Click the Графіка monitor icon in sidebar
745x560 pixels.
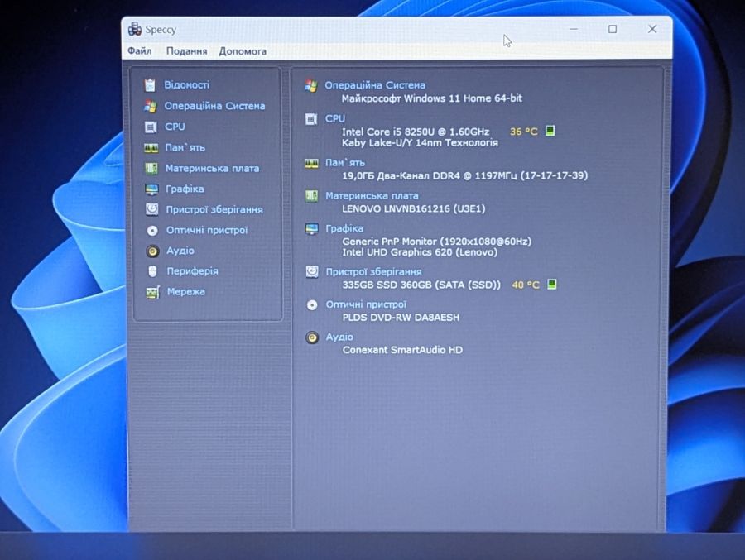click(151, 189)
